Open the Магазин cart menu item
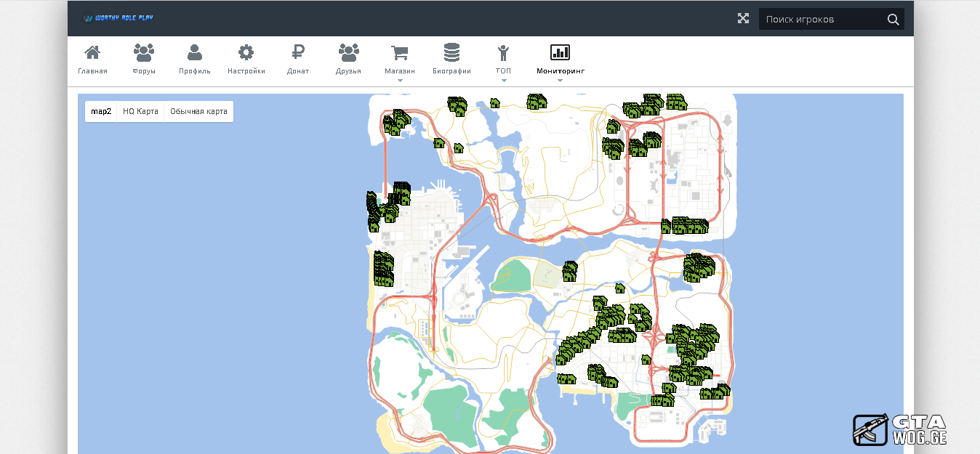This screenshot has height=454, width=980. click(400, 52)
